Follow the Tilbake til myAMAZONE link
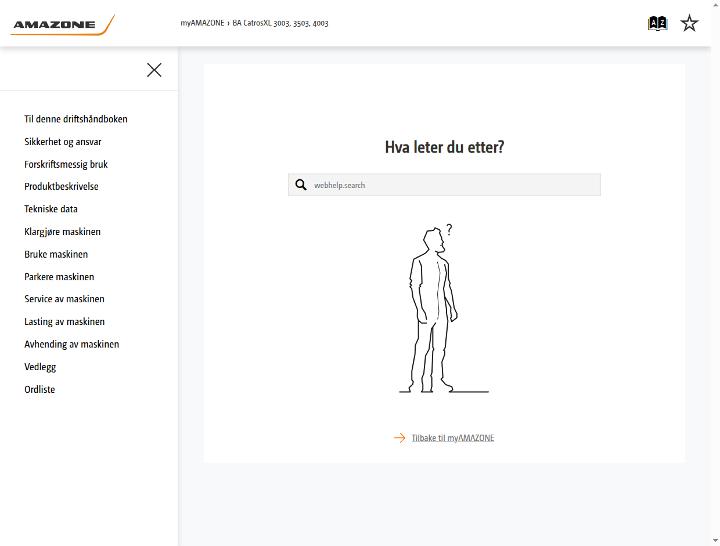The width and height of the screenshot is (720, 546). click(453, 438)
